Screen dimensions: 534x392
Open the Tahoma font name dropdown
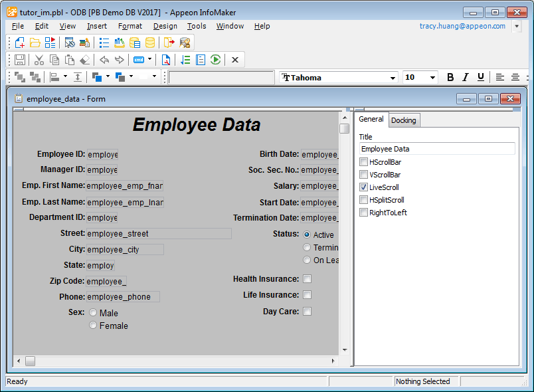[392, 78]
